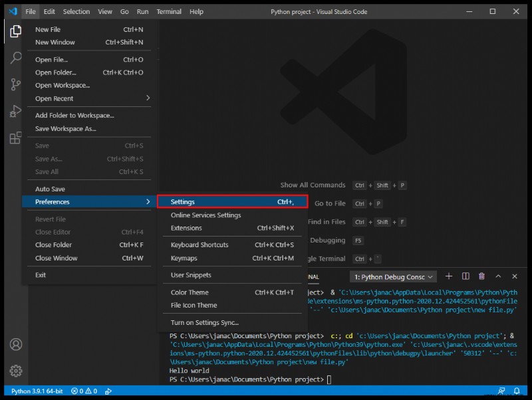532x400 pixels.
Task: Select Turn on Settings Sync...
Action: point(232,322)
